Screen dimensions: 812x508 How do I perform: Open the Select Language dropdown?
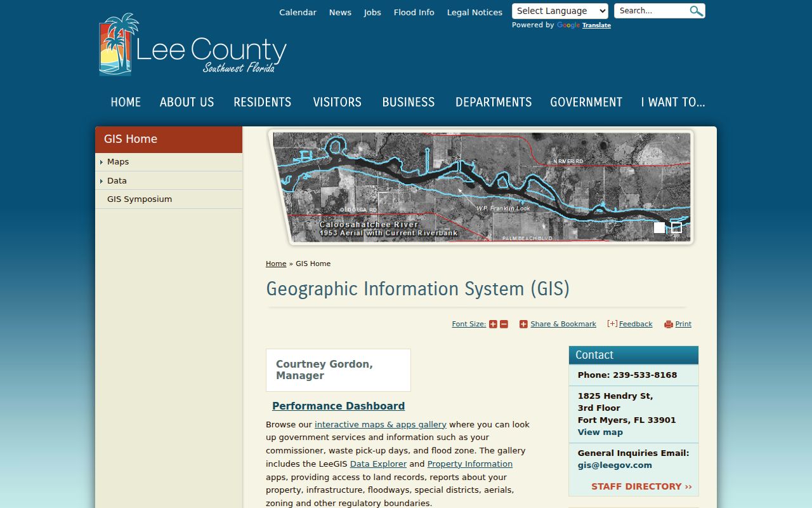coord(560,11)
